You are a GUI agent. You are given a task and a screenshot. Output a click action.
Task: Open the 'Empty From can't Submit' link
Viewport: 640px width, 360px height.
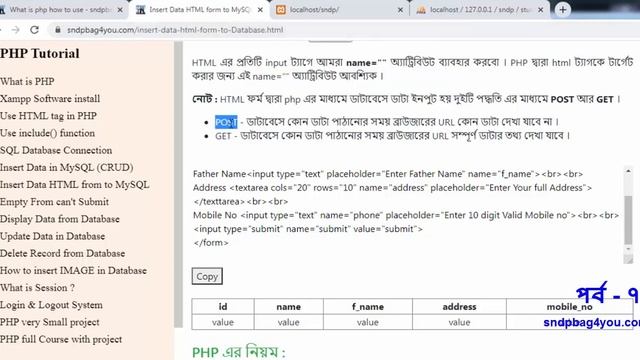click(x=54, y=202)
